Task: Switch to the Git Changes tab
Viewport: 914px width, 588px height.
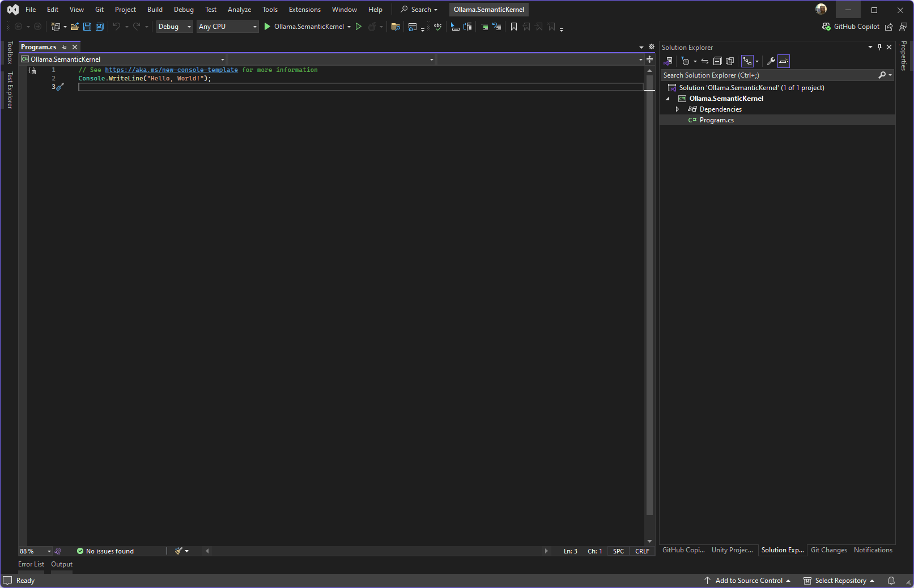Action: coord(829,550)
